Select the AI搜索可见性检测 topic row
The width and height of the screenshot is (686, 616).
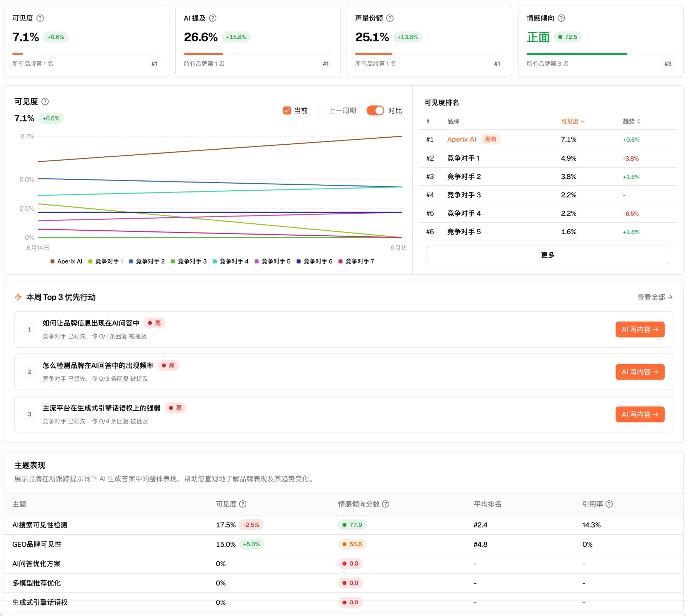pyautogui.click(x=343, y=525)
